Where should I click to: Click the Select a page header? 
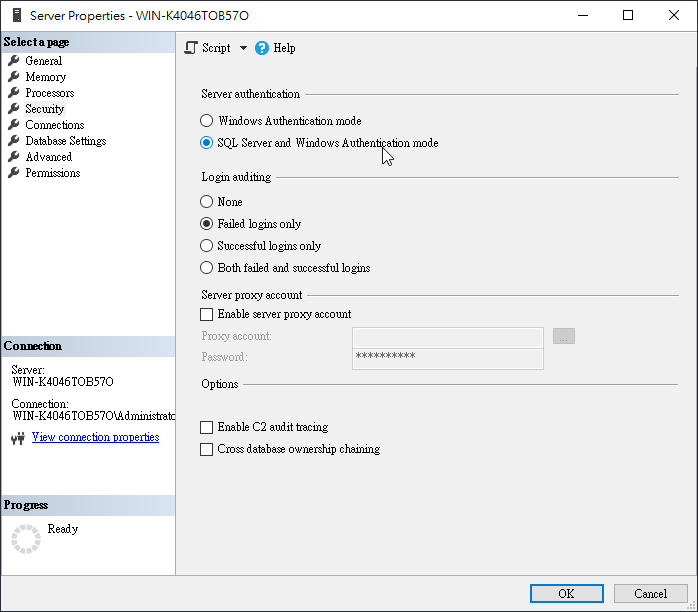point(88,42)
